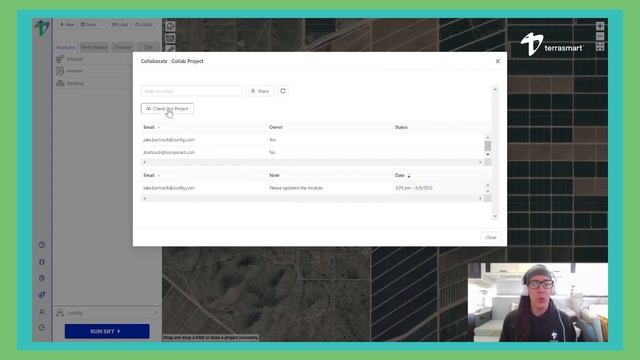The image size is (640, 360).
Task: Select the 'Please updated the module' note
Action: click(x=296, y=188)
